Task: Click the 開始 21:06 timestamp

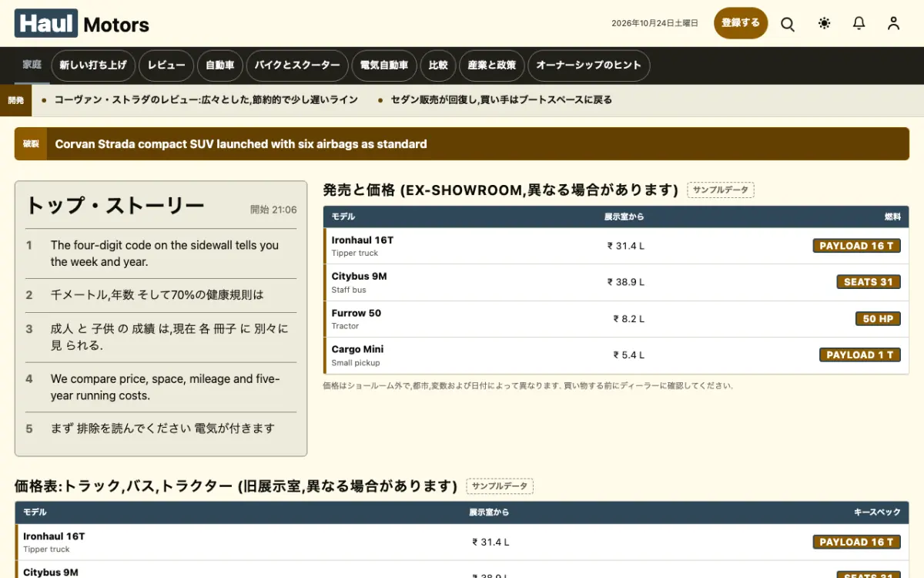Action: pos(273,210)
